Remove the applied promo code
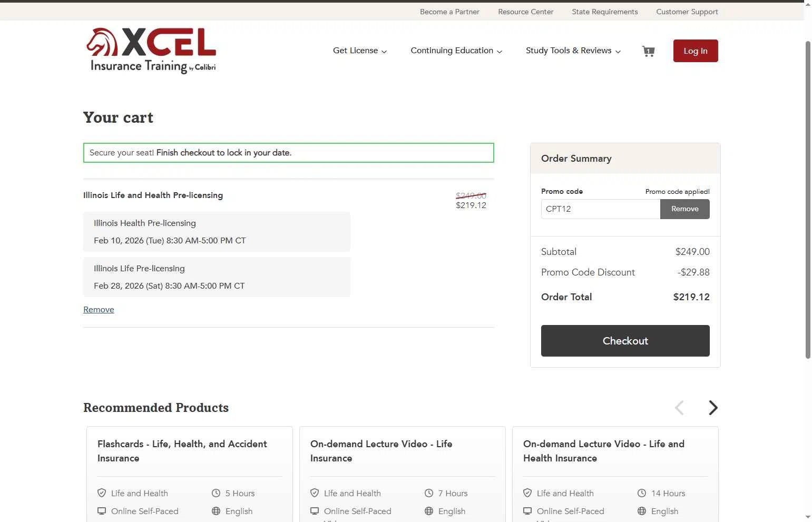Image resolution: width=812 pixels, height=522 pixels. coord(685,209)
